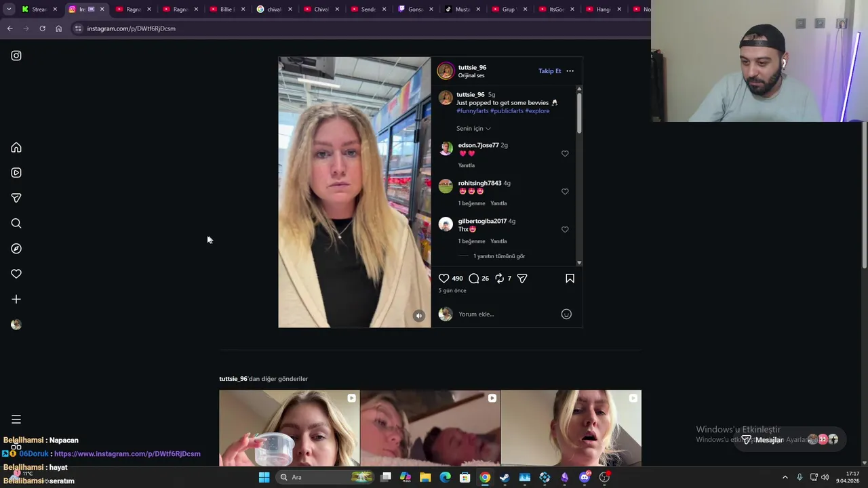Click the page vertical scrollbar
Image resolution: width=868 pixels, height=488 pixels.
864,195
